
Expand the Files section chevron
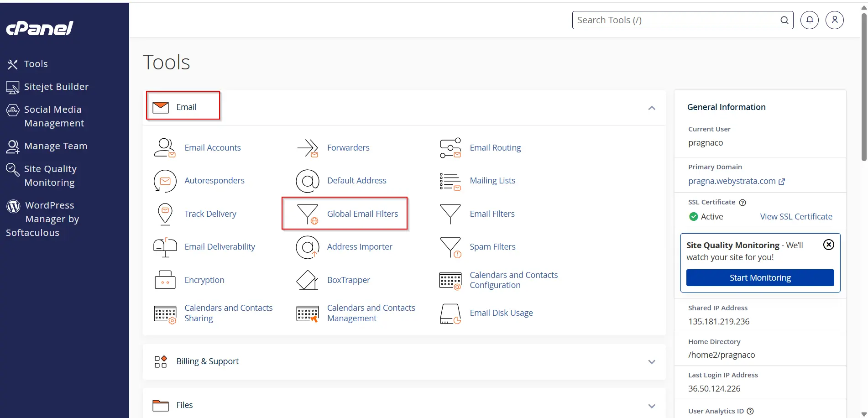pos(652,406)
